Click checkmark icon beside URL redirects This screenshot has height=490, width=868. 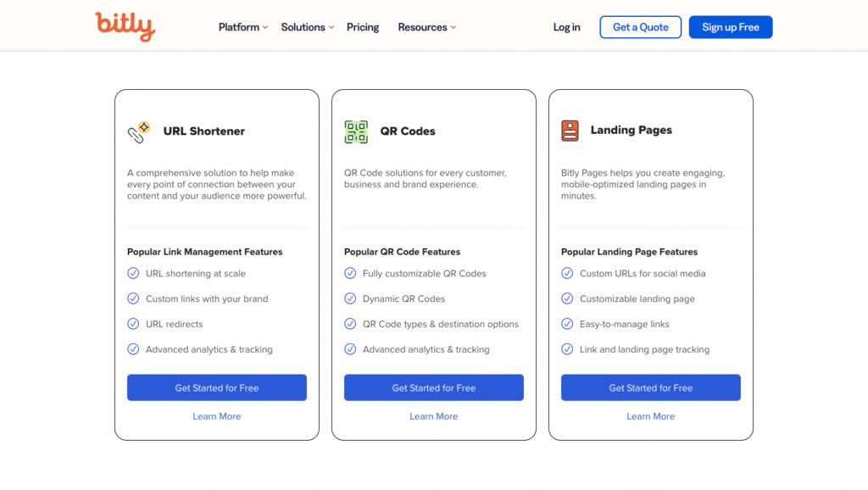[x=133, y=324]
